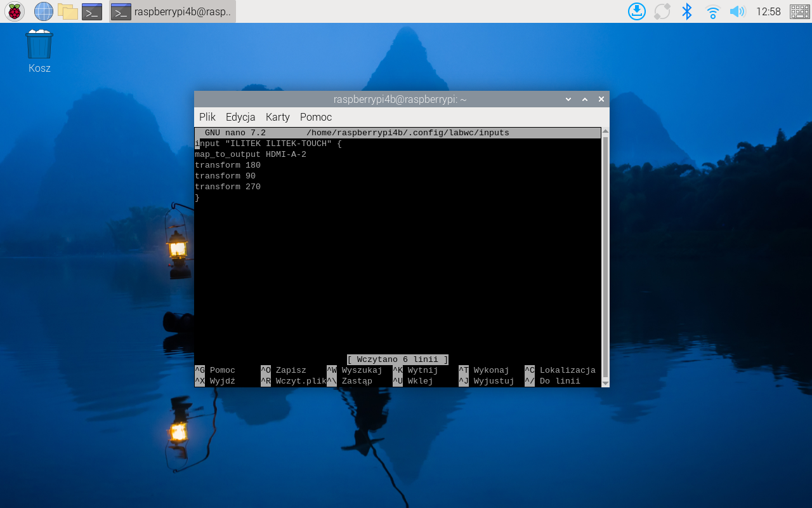This screenshot has width=812, height=508.
Task: Expand the Karty menu
Action: tap(277, 117)
